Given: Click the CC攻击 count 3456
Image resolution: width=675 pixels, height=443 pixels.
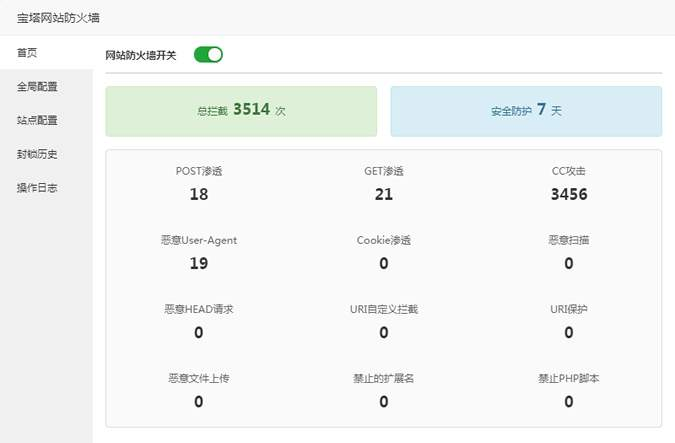Looking at the screenshot, I should click(x=568, y=194).
